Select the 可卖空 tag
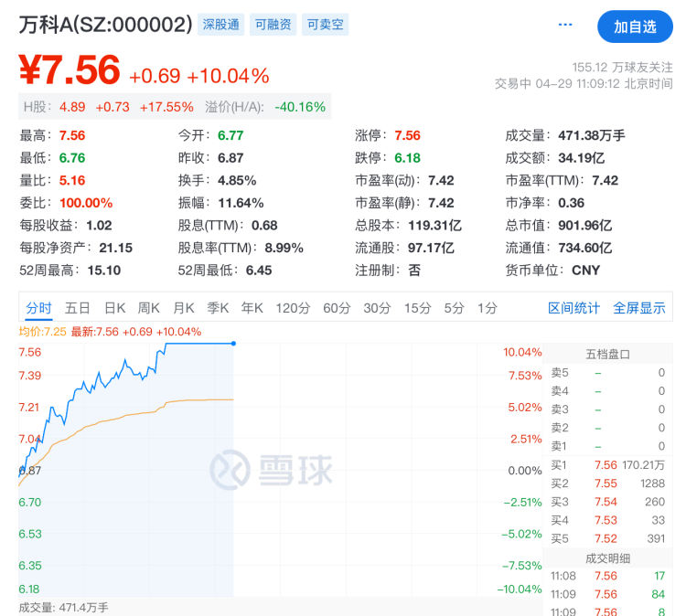This screenshot has height=616, width=686. 325,25
